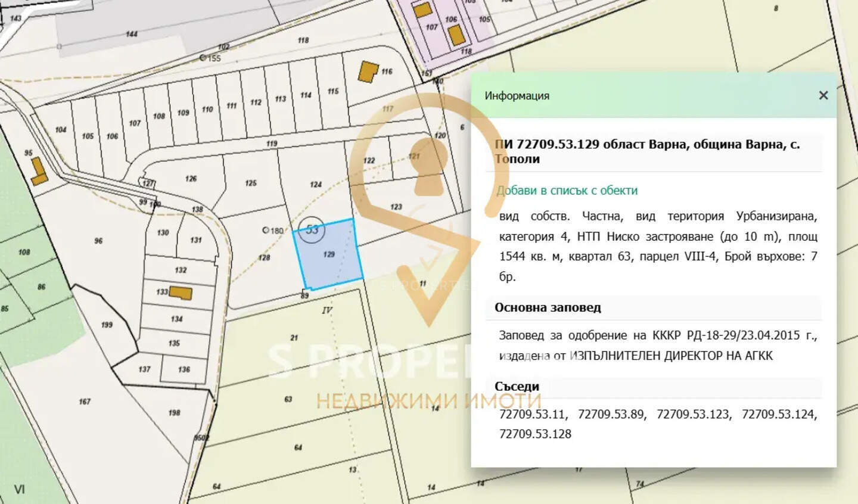Select parcel 119 road strip
The width and height of the screenshot is (858, 504).
click(272, 144)
